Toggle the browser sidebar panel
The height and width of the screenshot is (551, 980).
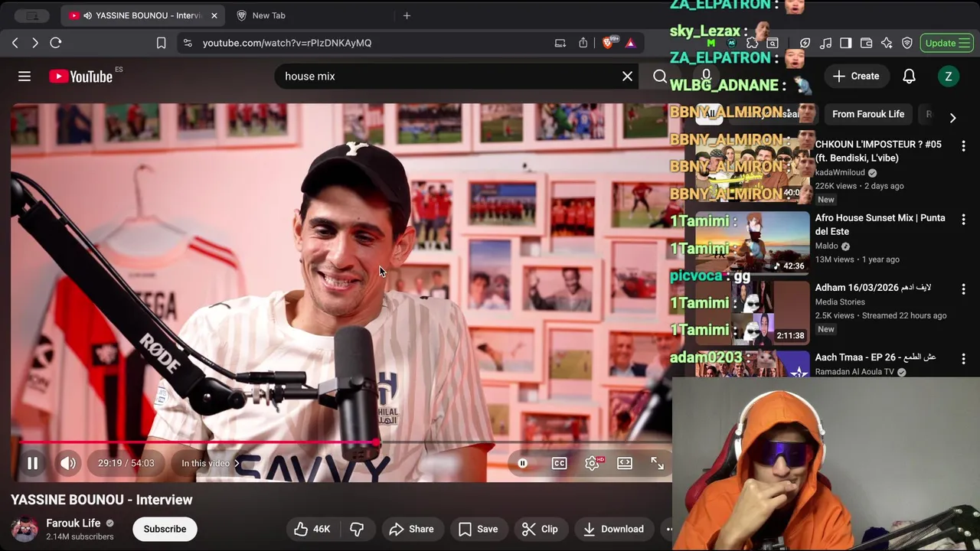pos(845,43)
